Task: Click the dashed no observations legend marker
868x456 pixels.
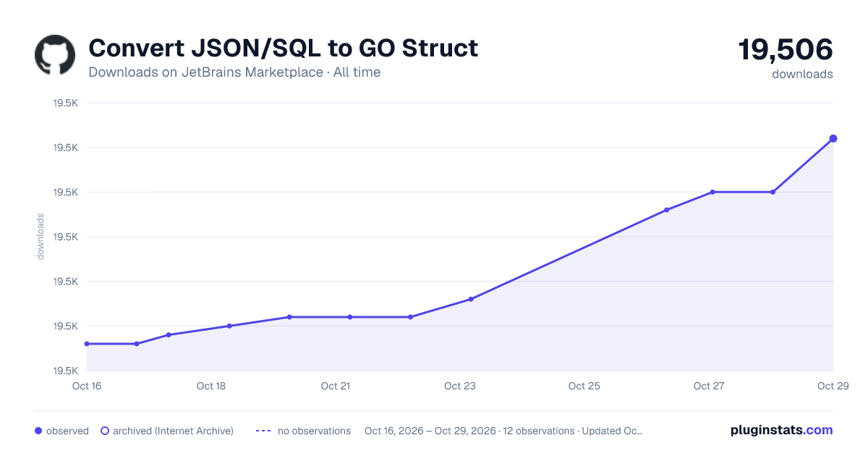Action: [x=263, y=431]
